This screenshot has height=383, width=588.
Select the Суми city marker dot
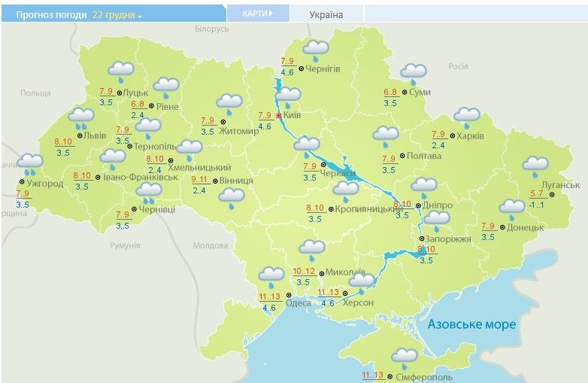[405, 92]
